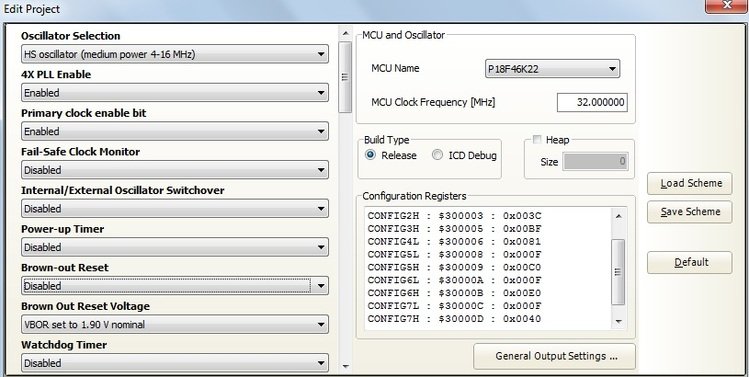Select the Release build type
This screenshot has height=377, width=749.
[370, 155]
